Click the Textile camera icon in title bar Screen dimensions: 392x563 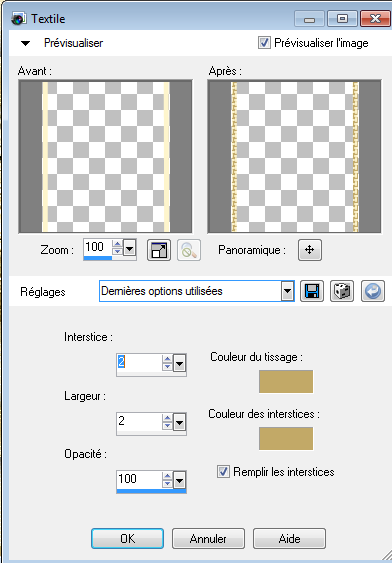tap(18, 19)
